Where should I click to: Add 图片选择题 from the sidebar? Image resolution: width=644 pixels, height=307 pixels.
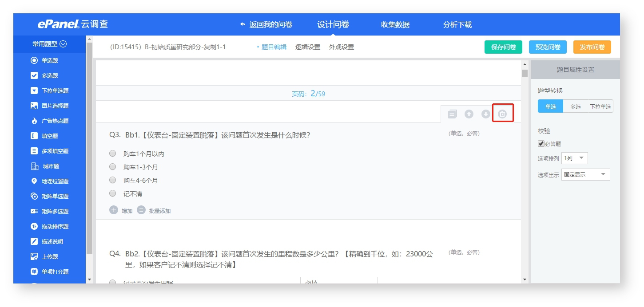coord(49,106)
